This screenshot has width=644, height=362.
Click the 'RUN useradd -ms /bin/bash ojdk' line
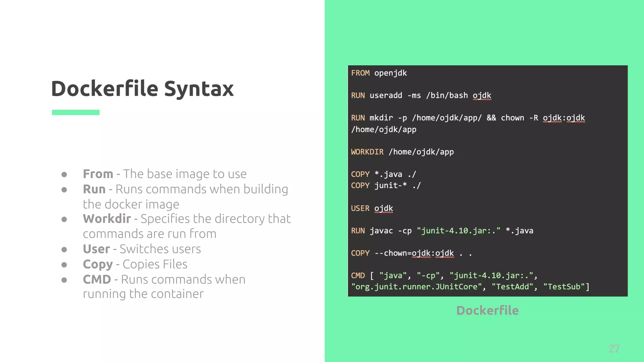coord(421,96)
